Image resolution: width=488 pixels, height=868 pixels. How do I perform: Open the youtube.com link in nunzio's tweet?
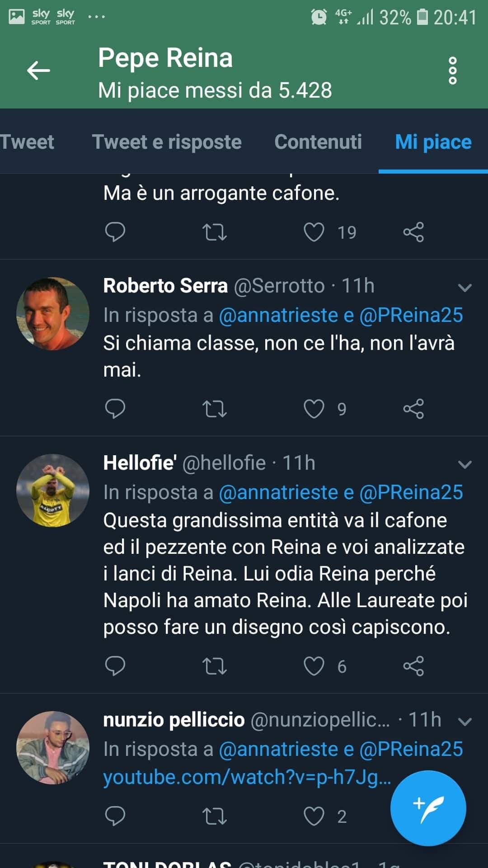click(247, 777)
